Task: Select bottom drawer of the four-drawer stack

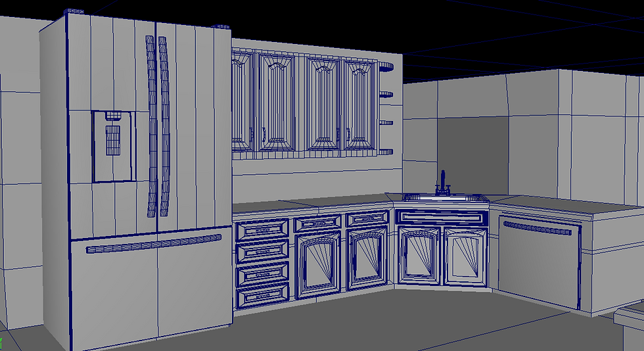Action: pos(262,296)
